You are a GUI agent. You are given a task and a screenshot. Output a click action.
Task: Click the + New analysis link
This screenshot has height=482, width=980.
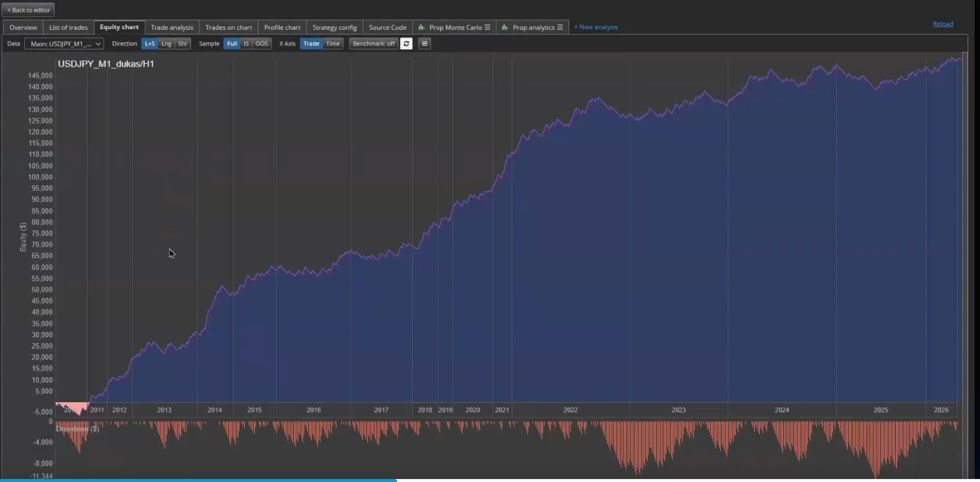coord(596,27)
